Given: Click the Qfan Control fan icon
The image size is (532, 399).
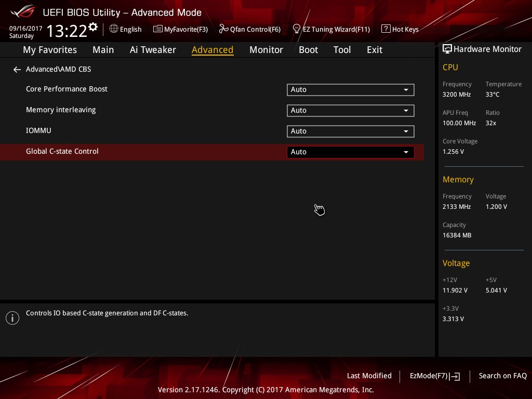Looking at the screenshot, I should click(x=223, y=29).
